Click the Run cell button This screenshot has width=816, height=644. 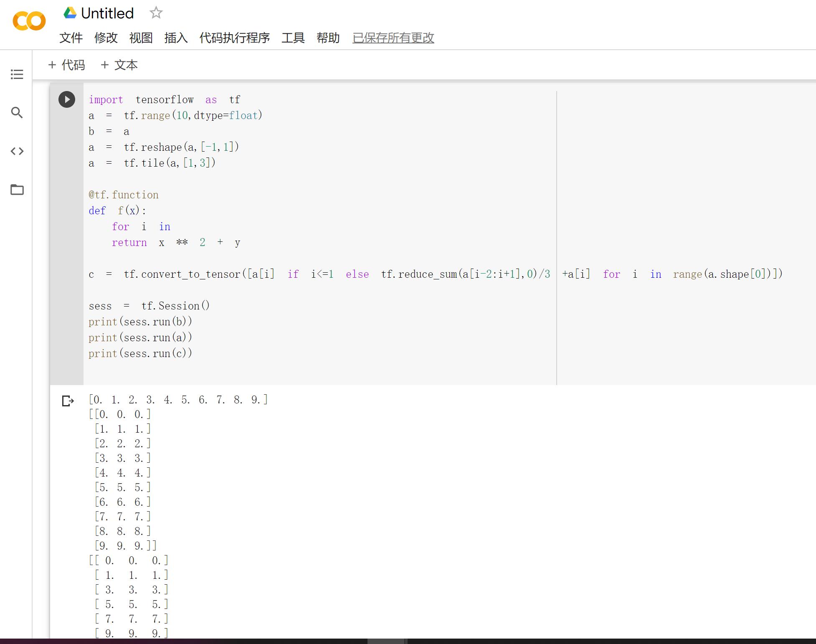pyautogui.click(x=66, y=99)
